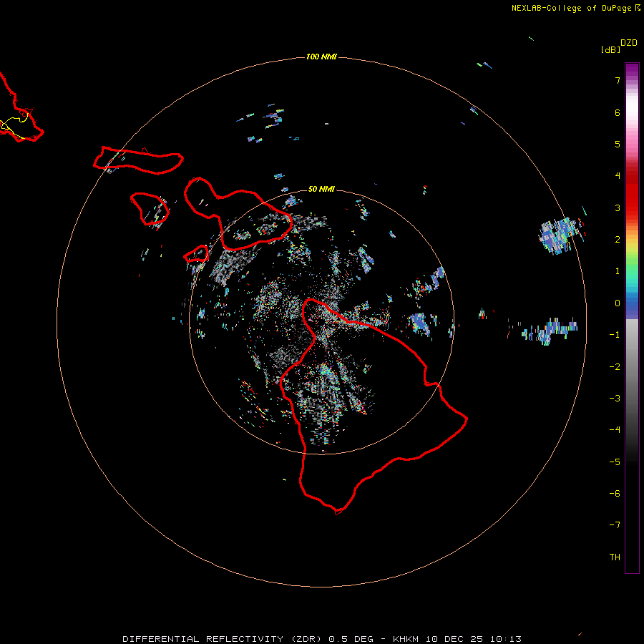This screenshot has height=644, width=644.
Task: Click the 50 NMI range ring label
Action: 321,189
